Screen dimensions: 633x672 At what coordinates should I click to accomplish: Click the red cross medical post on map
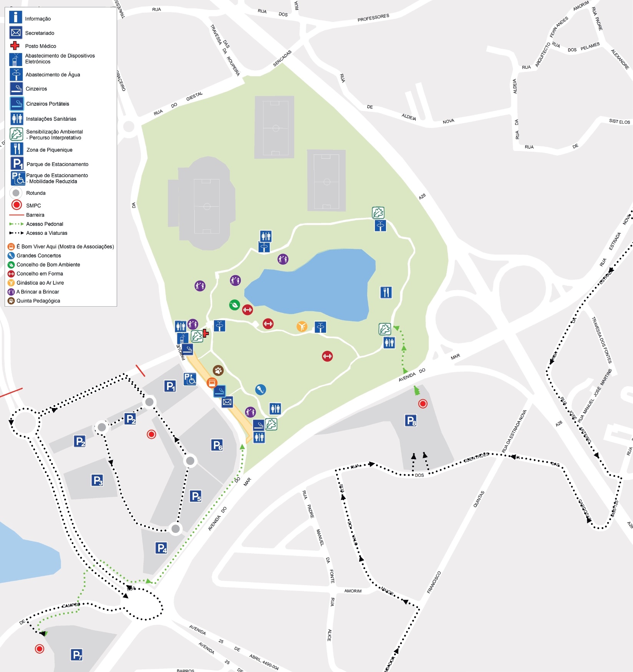click(x=206, y=333)
